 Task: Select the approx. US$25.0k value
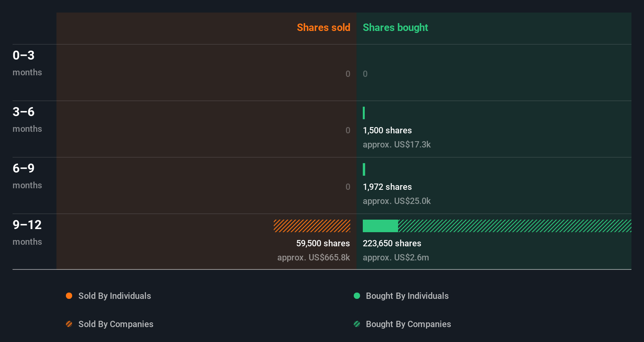coord(397,201)
